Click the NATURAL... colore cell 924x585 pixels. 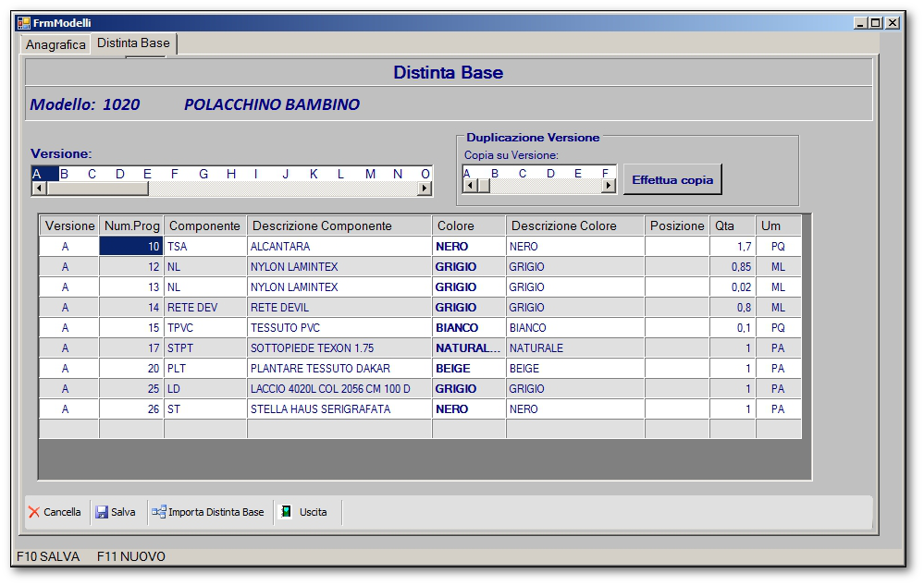469,348
